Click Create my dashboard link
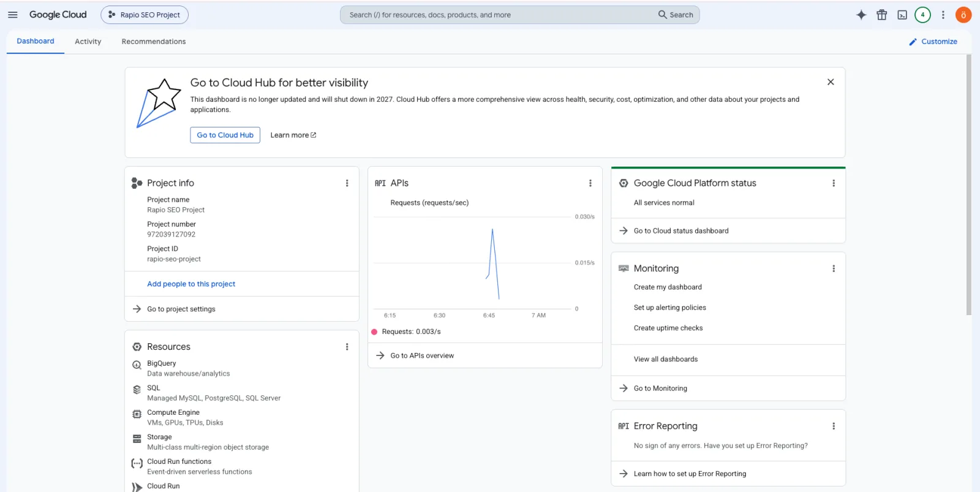 [668, 287]
